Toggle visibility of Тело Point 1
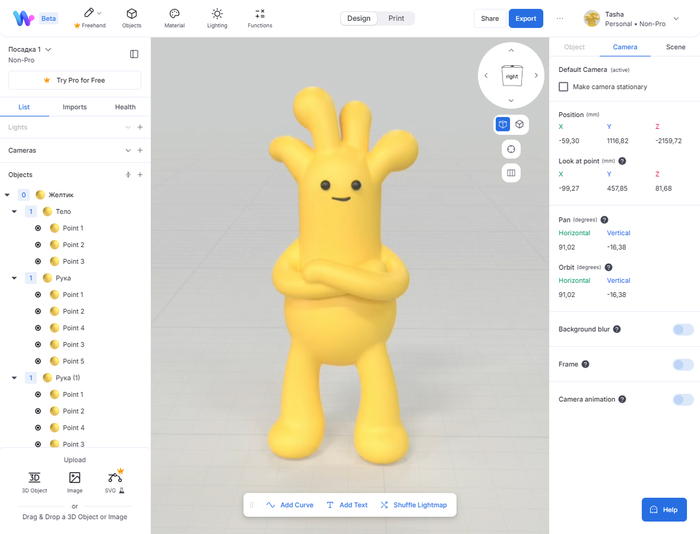Screen dimensions: 700x534 click(38, 228)
